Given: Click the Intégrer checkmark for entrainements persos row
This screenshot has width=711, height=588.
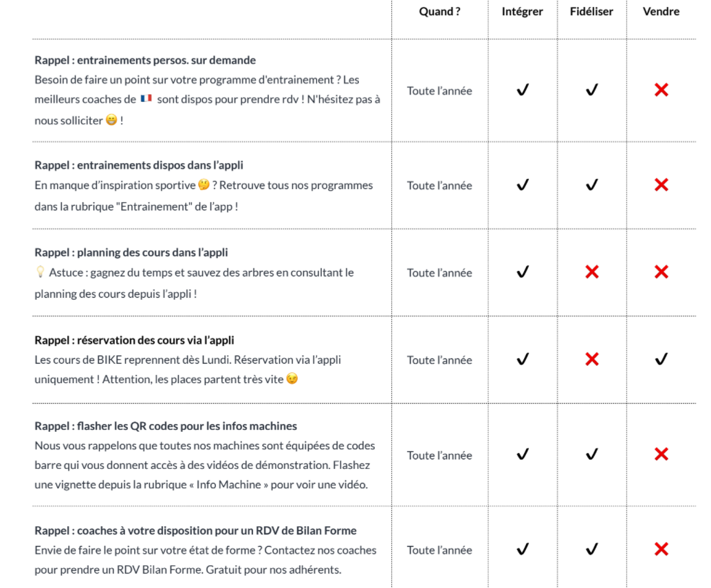Looking at the screenshot, I should (x=523, y=90).
